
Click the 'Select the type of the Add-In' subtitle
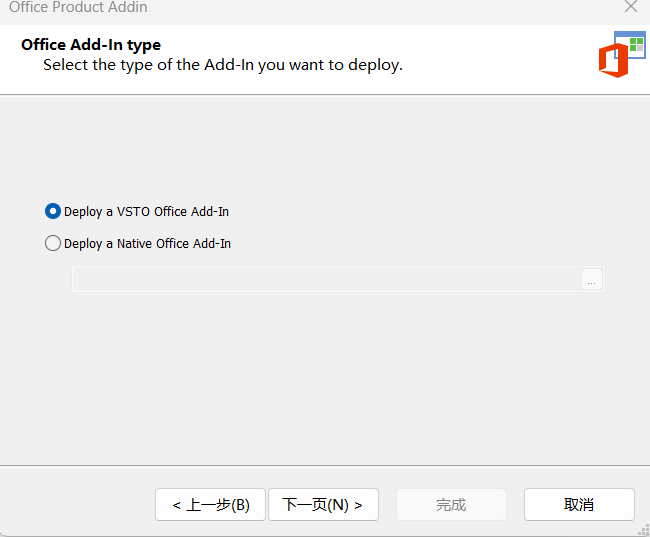point(222,65)
